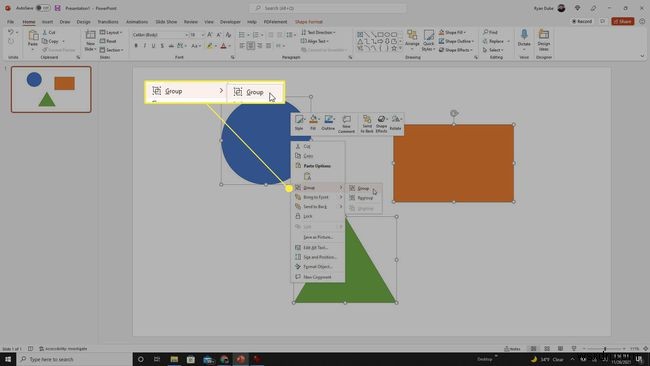Toggle Underline formatting

[153, 46]
